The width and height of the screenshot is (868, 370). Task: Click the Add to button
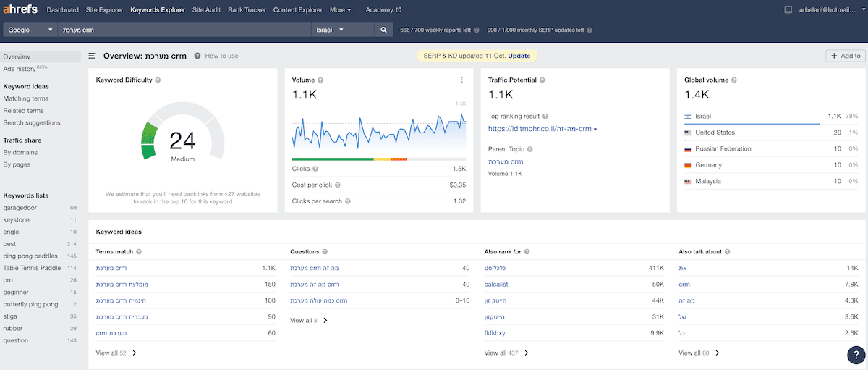click(846, 56)
